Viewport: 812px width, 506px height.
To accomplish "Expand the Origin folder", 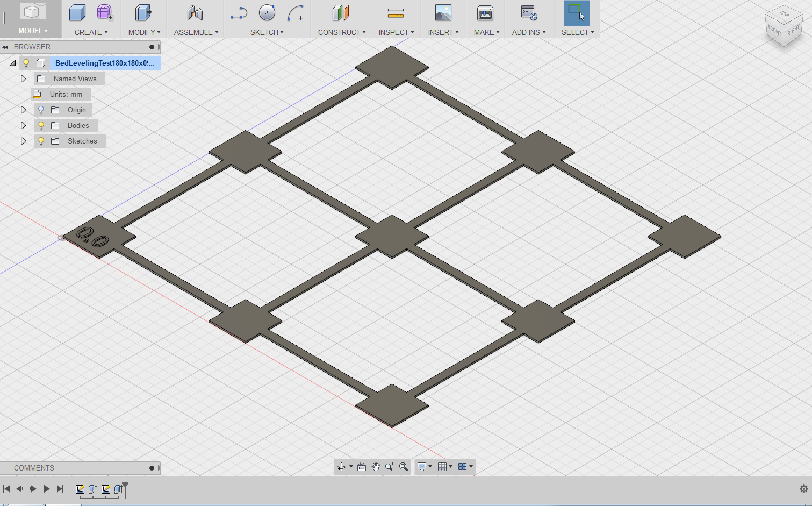I will point(23,110).
